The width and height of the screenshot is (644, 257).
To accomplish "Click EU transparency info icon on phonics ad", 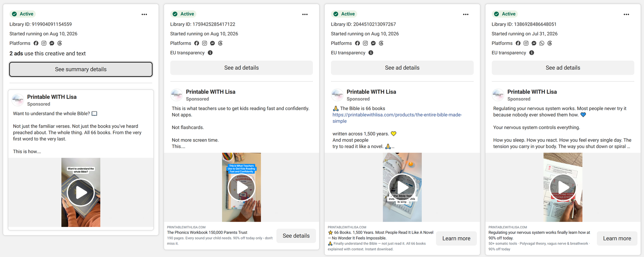I will pos(210,53).
